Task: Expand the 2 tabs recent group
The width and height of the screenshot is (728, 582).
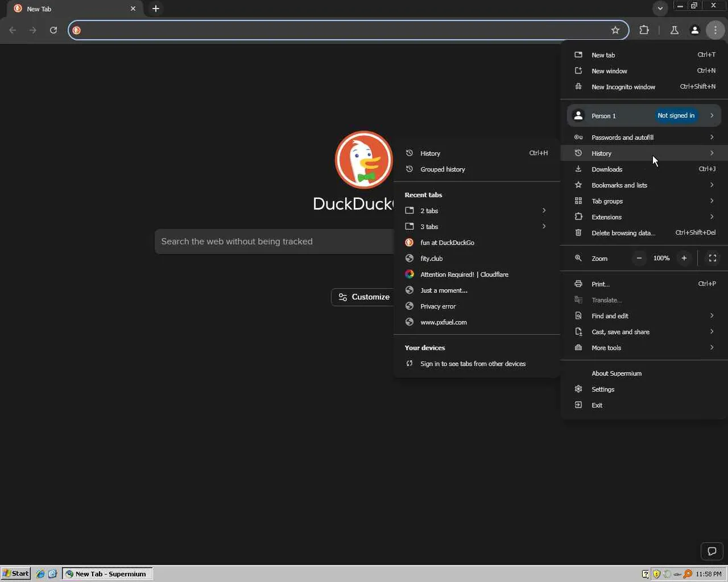Action: [477, 211]
